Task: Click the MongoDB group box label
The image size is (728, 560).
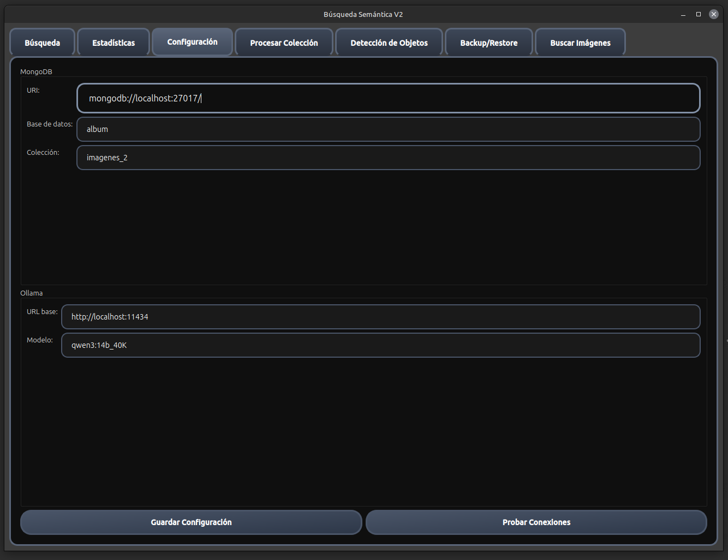Action: [x=36, y=72]
